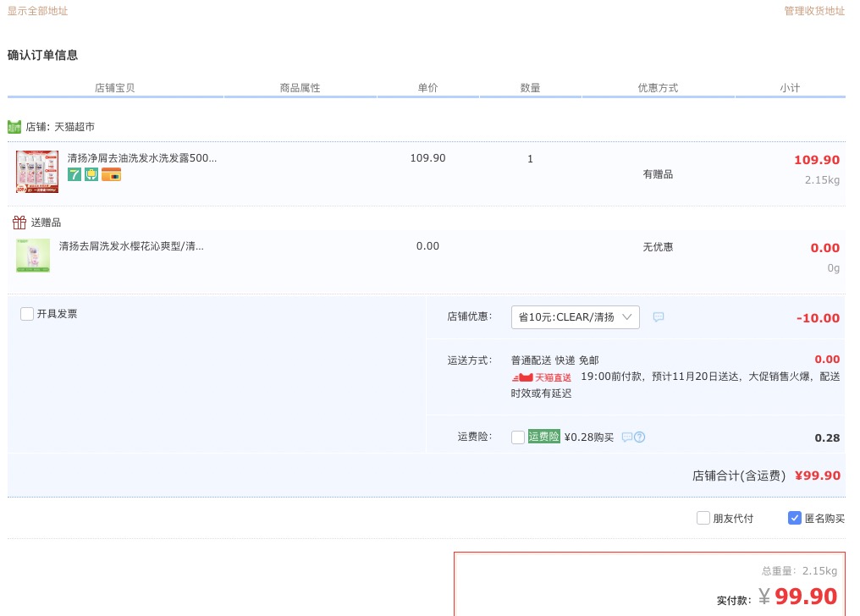Click the 无优惠 text in the gift row
Viewport: 860px width, 616px height.
(x=659, y=247)
